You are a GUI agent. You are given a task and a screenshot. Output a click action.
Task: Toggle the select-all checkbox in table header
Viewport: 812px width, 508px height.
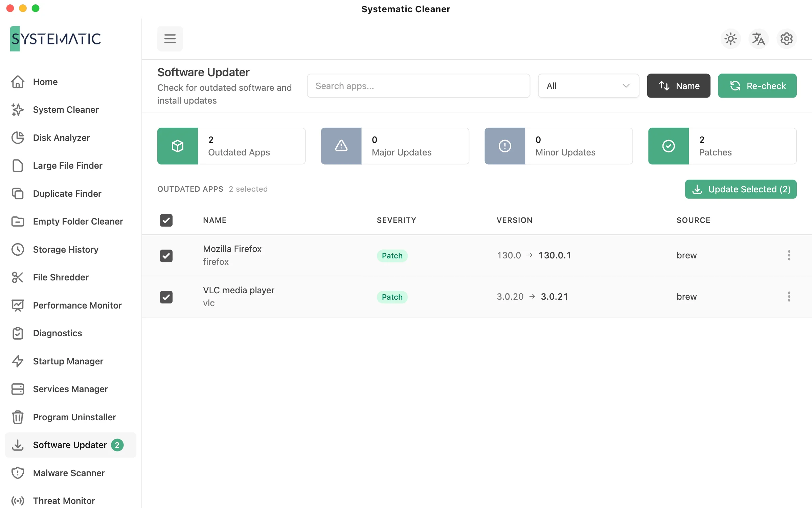tap(166, 220)
